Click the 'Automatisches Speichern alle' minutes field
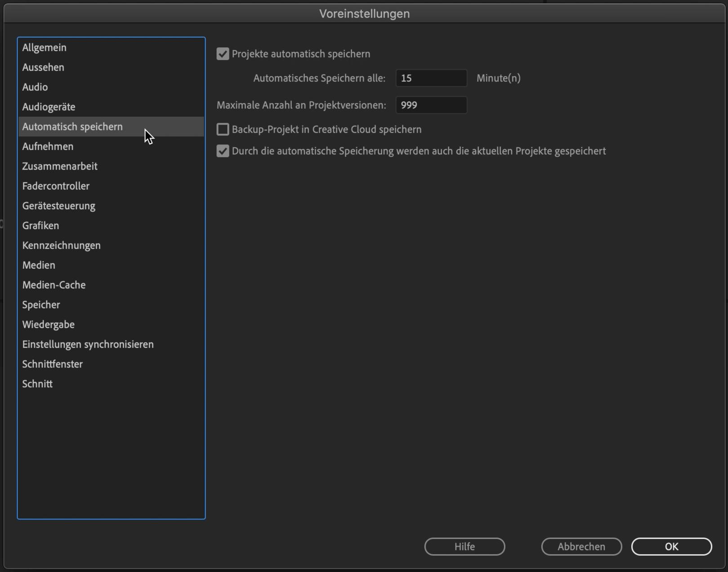The height and width of the screenshot is (572, 728). 431,78
